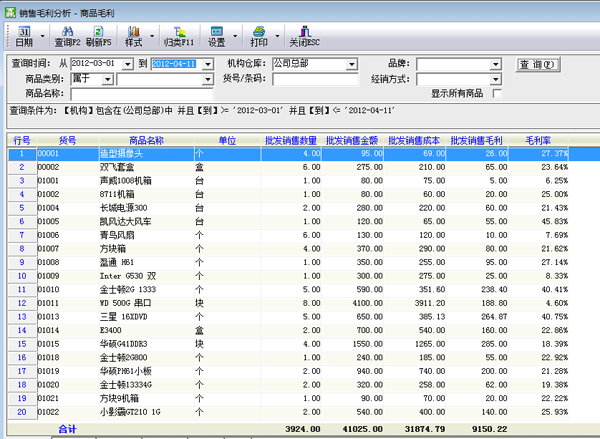Open the dropdown arrow beside 日期
600x439 pixels.
click(42, 36)
